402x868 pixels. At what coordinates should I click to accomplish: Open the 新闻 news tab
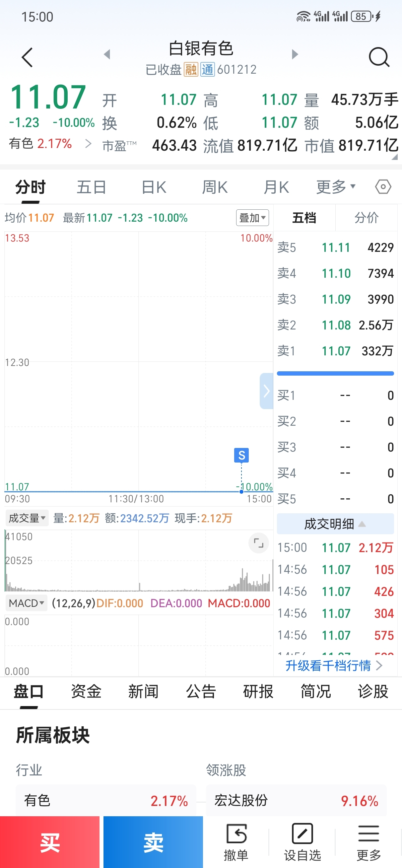tap(144, 692)
